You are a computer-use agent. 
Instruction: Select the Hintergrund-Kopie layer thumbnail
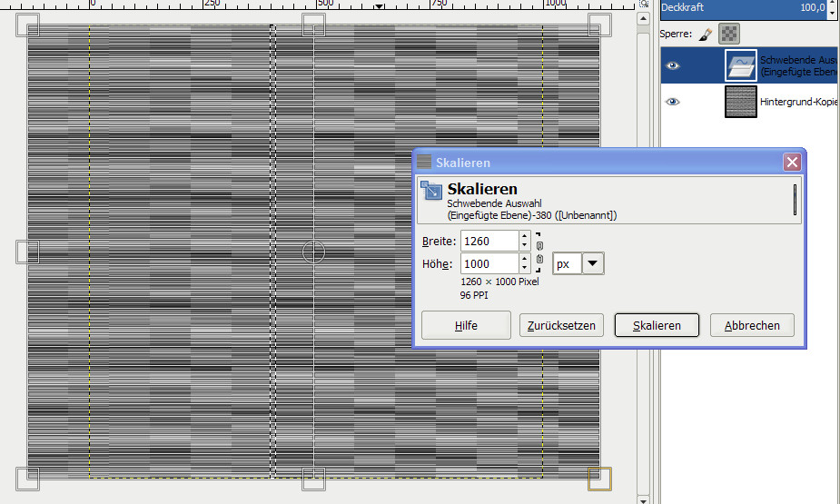pos(741,102)
